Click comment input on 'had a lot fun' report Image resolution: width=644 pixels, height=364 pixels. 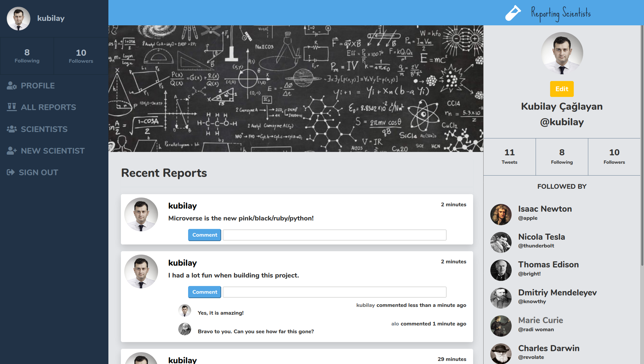point(335,292)
